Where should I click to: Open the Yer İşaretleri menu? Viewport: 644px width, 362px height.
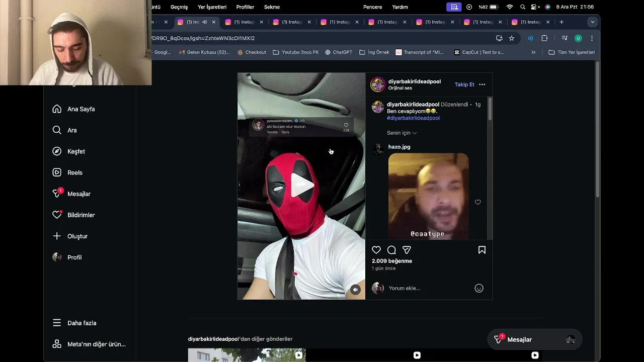[x=212, y=7]
